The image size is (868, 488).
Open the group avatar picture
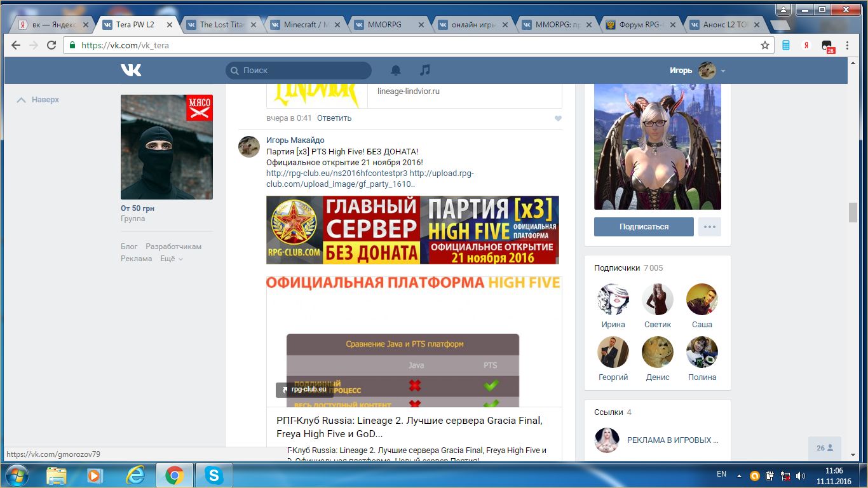(x=658, y=147)
